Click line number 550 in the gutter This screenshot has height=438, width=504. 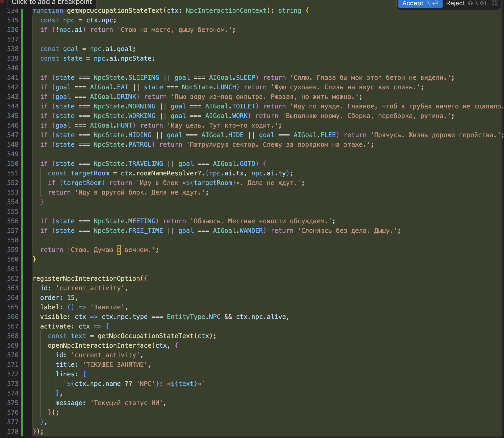[13, 164]
